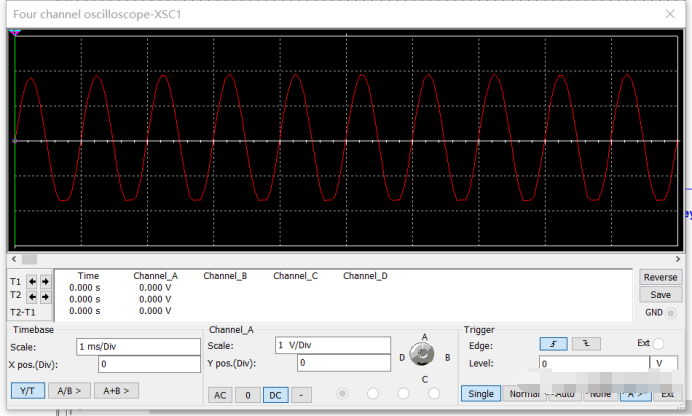Set DC coupling for Channel A

point(275,395)
